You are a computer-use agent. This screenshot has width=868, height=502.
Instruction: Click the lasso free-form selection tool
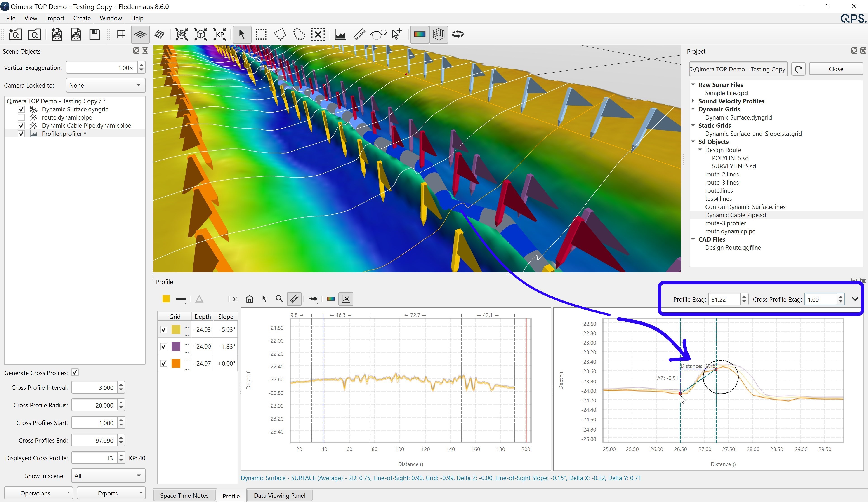(x=299, y=34)
